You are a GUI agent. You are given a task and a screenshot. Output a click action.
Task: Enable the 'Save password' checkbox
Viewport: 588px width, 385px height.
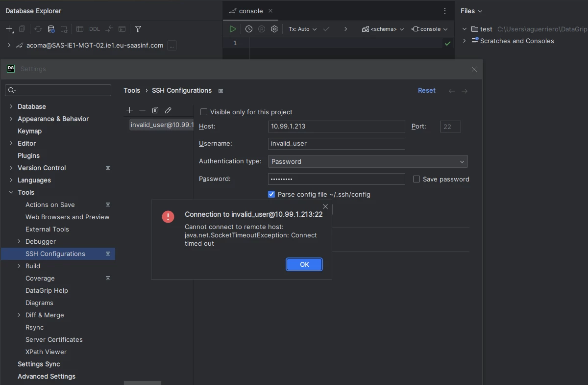pyautogui.click(x=416, y=179)
